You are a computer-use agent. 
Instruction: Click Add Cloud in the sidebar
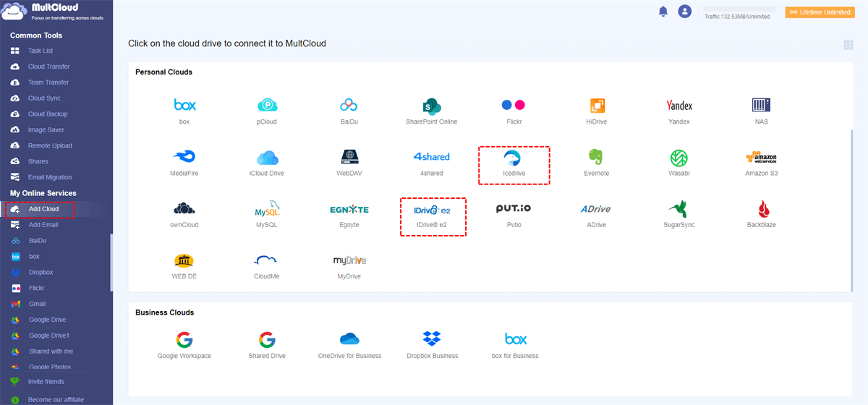pyautogui.click(x=43, y=209)
